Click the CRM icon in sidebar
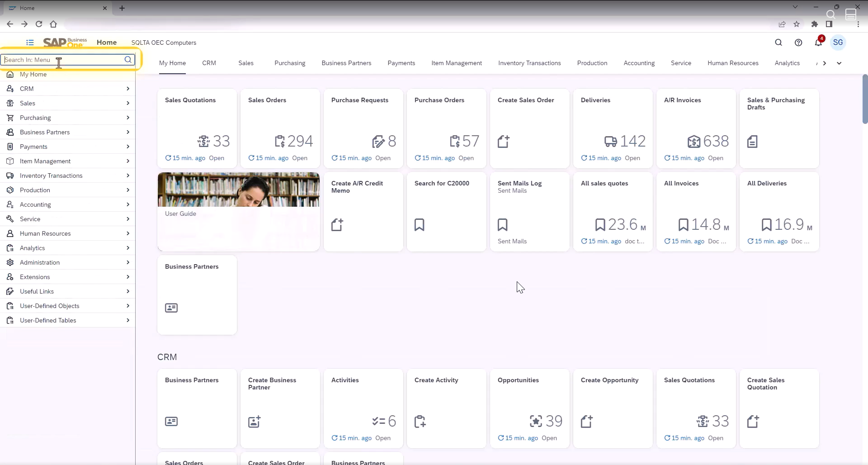This screenshot has width=868, height=465. 10,89
